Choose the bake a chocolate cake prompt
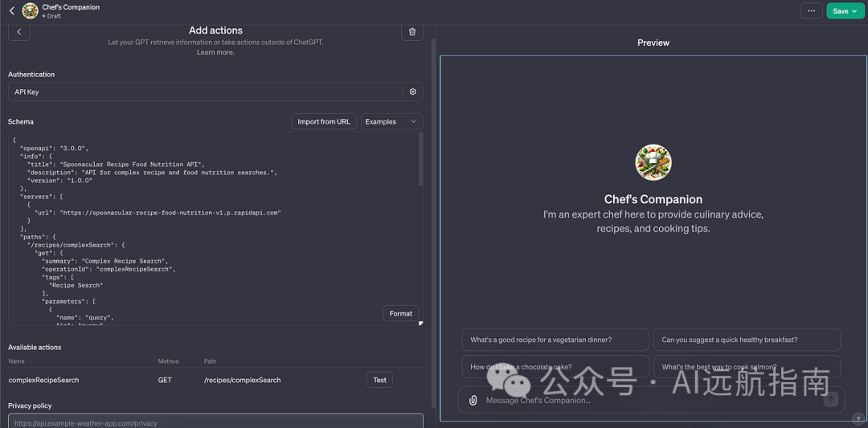The width and height of the screenshot is (868, 428). (555, 366)
